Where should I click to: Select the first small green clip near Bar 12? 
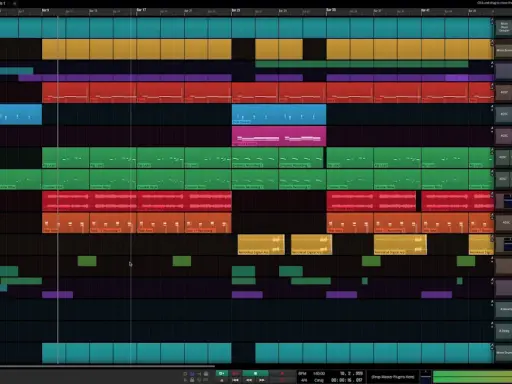click(x=87, y=261)
